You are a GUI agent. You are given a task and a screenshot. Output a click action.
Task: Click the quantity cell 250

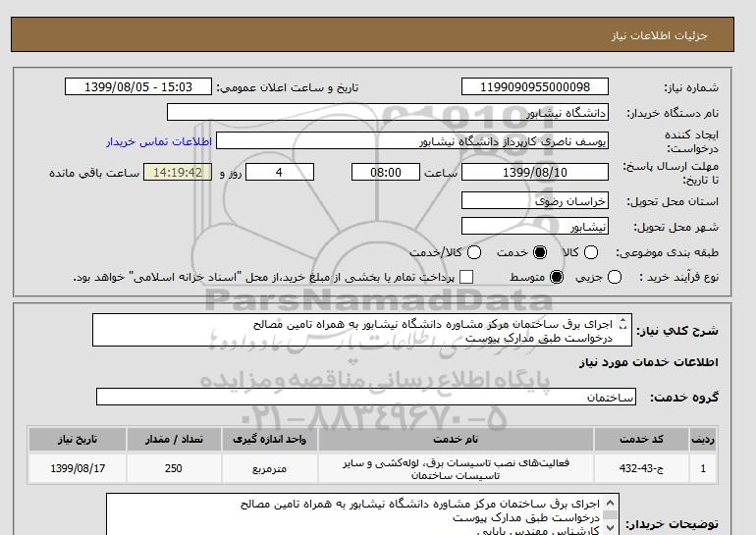pyautogui.click(x=174, y=468)
